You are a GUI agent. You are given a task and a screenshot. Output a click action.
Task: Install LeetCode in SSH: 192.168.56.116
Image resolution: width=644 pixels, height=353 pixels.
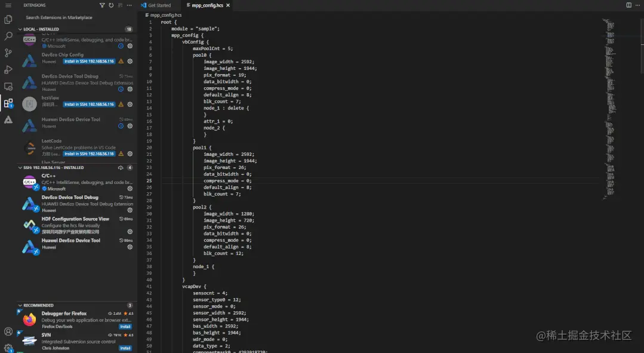coord(89,154)
